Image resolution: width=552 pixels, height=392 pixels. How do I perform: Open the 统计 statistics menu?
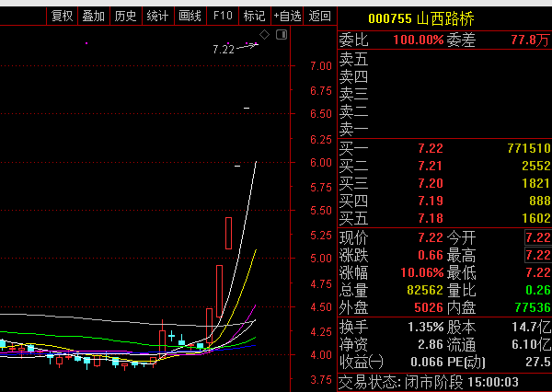pos(157,16)
